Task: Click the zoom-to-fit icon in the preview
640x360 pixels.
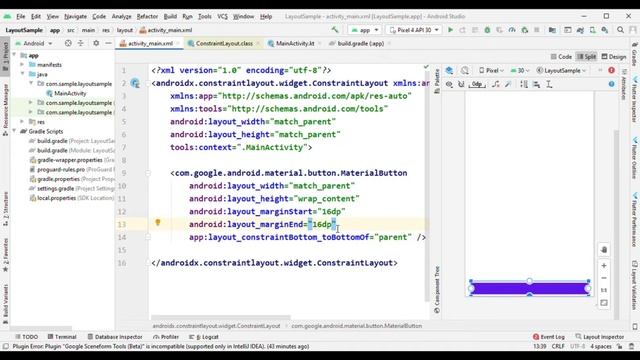Action: [x=604, y=303]
